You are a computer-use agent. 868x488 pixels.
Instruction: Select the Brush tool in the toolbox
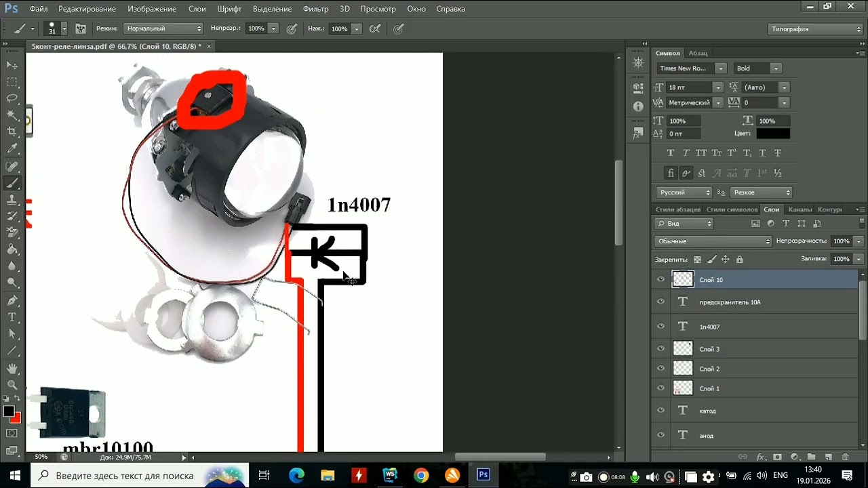coord(12,184)
